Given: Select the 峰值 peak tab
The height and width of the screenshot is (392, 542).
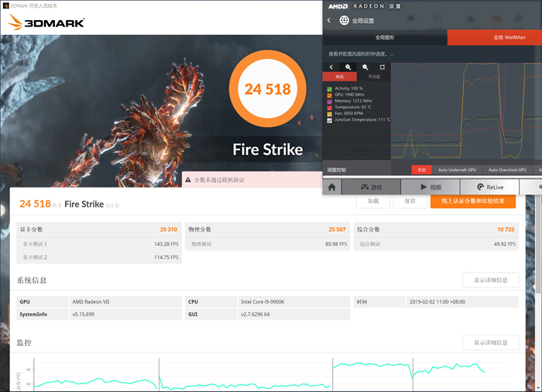Looking at the screenshot, I should pos(339,77).
